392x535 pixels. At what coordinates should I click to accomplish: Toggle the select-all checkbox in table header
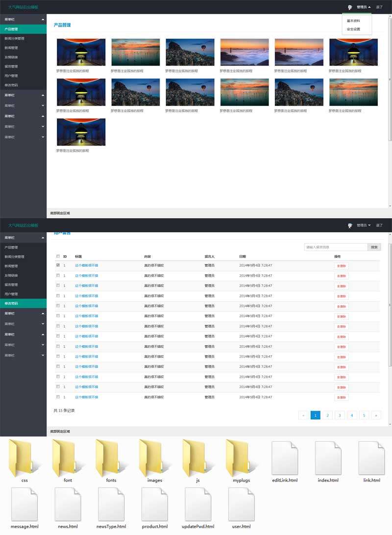[x=58, y=256]
